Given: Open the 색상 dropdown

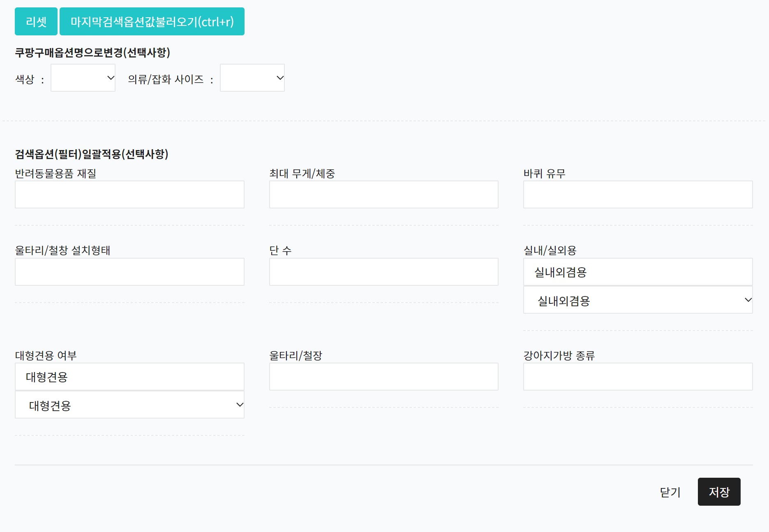Looking at the screenshot, I should 83,78.
